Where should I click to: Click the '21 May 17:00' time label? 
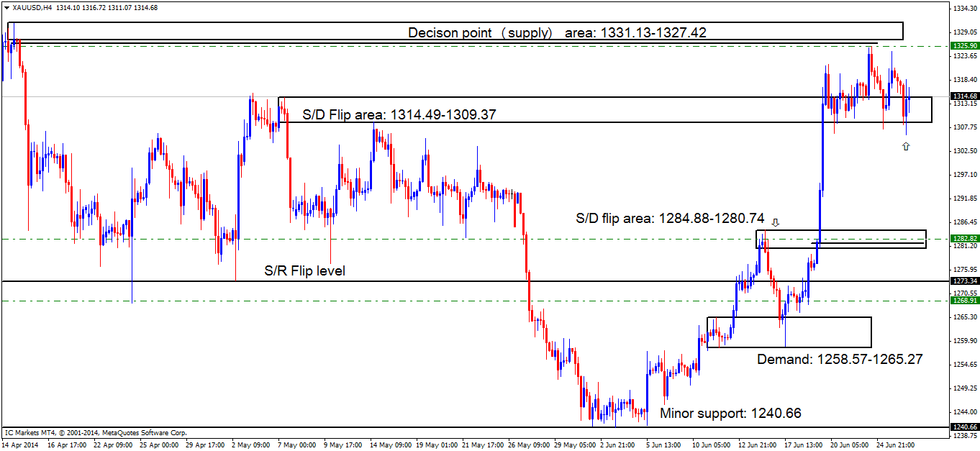coord(481,445)
